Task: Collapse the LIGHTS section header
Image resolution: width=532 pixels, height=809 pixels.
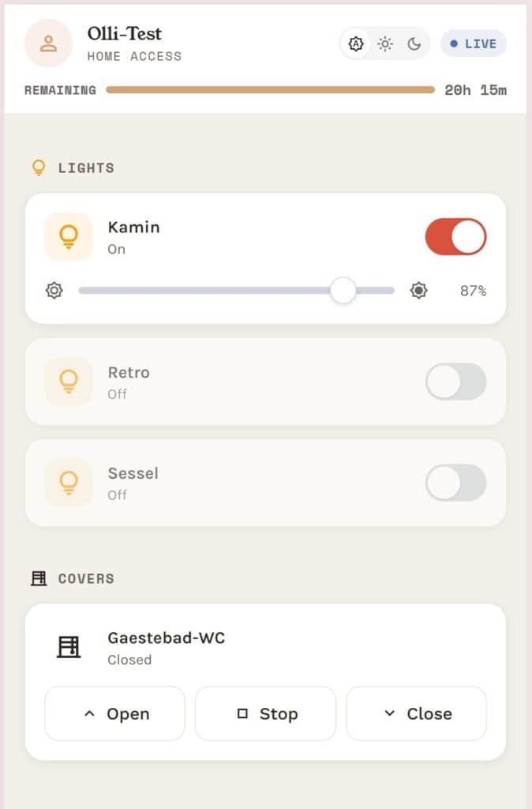Action: 38,167
